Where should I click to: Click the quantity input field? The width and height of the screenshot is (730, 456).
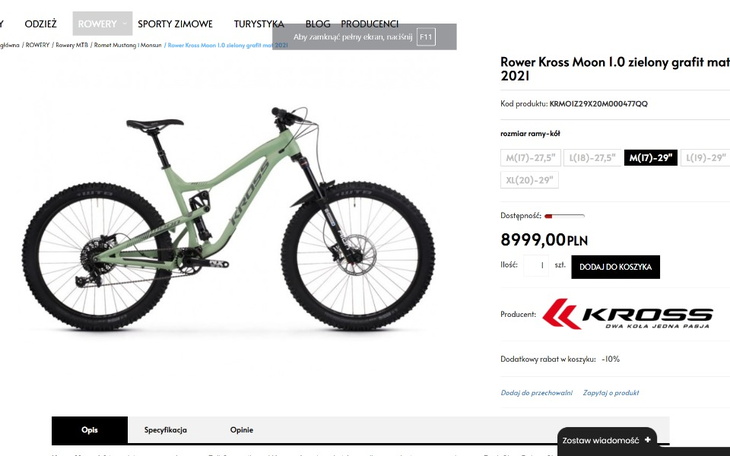pyautogui.click(x=536, y=265)
